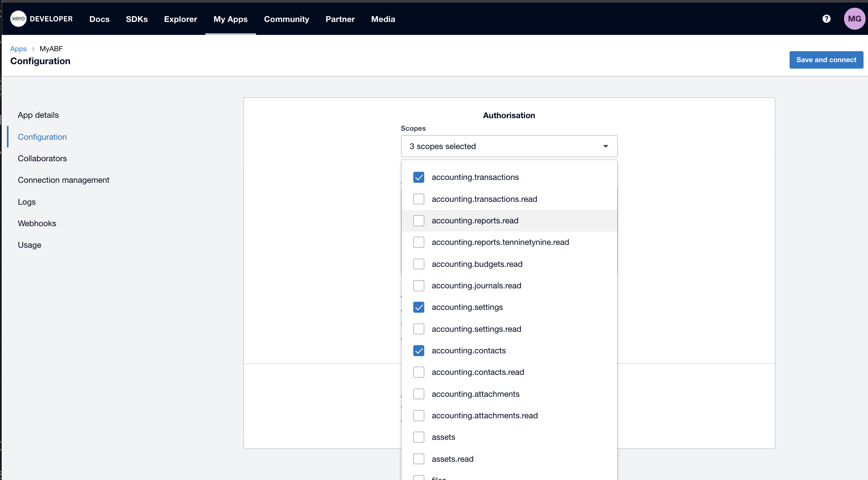This screenshot has height=480, width=868.
Task: Go to Docs in top navigation
Action: 99,19
